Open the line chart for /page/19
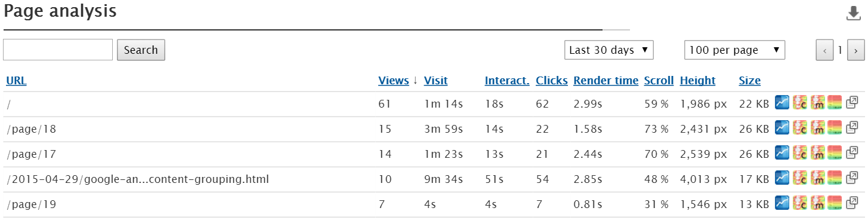Viewport: 868px width, 220px height. 782,204
